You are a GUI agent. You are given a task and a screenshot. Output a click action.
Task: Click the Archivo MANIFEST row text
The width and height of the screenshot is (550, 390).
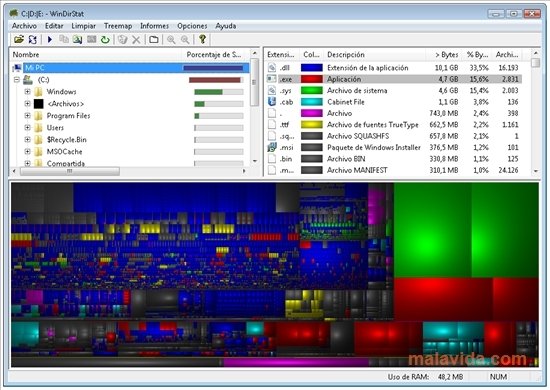pos(357,170)
